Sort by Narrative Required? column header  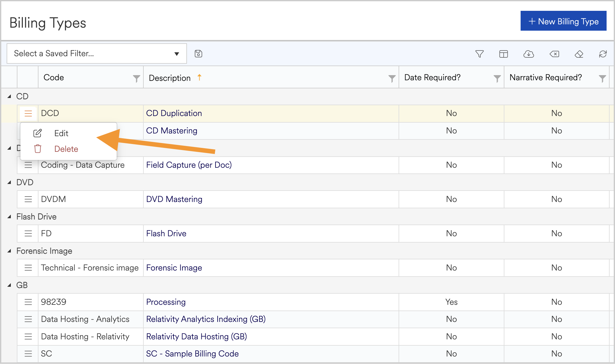[x=546, y=78]
